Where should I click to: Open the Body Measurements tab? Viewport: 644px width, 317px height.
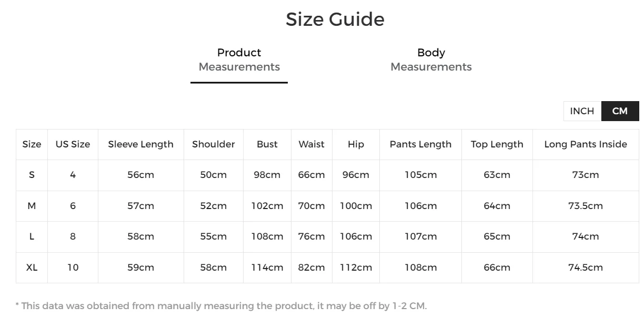431,60
